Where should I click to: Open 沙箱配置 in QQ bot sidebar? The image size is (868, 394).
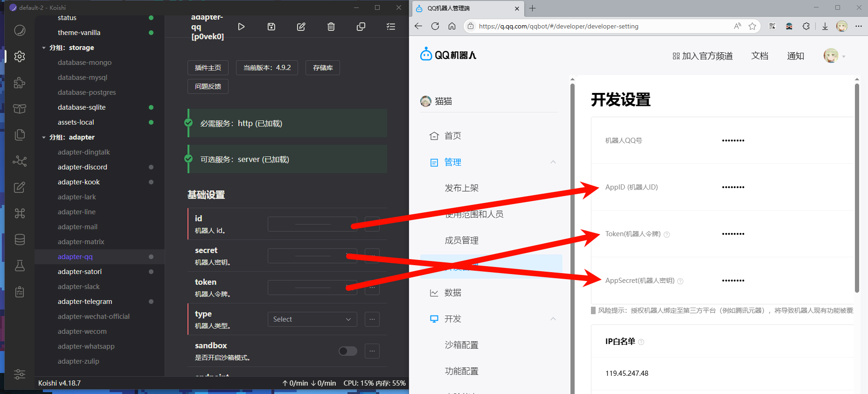(x=462, y=345)
